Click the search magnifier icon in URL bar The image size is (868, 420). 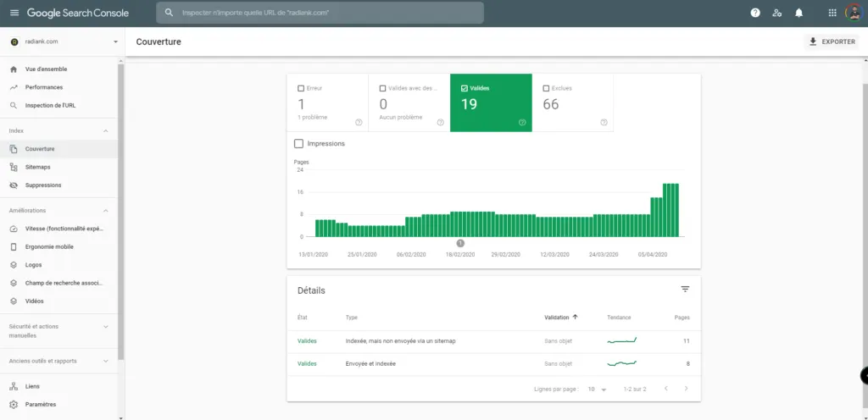pyautogui.click(x=170, y=13)
